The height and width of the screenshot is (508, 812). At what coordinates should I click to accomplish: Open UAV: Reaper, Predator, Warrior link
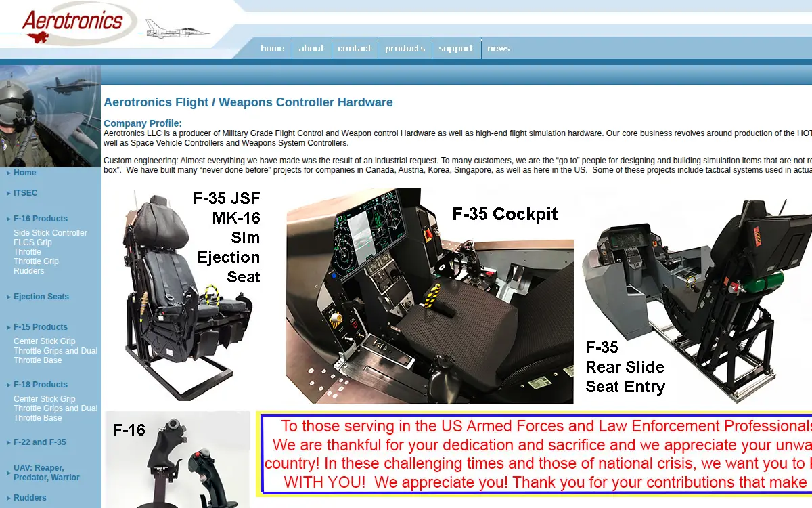(x=47, y=473)
